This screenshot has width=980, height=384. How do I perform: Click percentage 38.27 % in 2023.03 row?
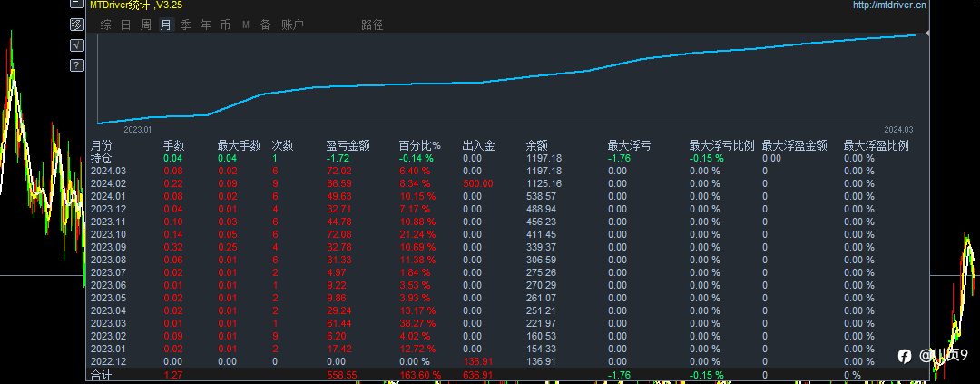point(416,323)
